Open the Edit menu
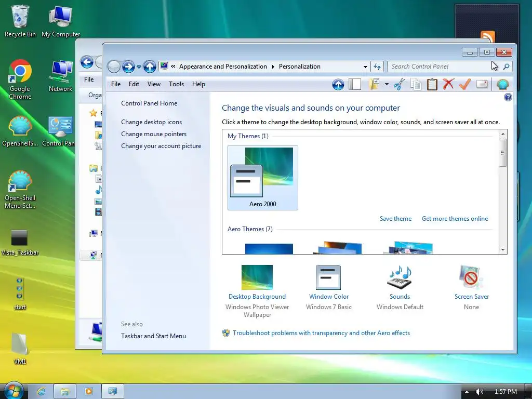 click(x=134, y=84)
